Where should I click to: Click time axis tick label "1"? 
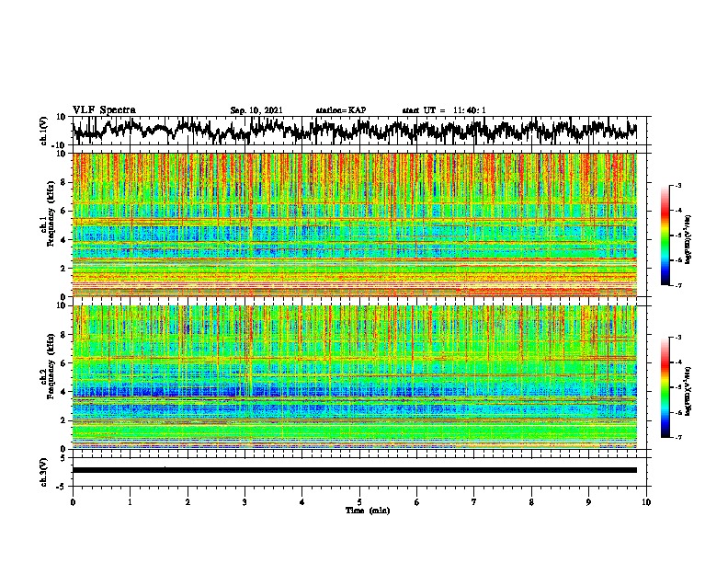tap(130, 502)
